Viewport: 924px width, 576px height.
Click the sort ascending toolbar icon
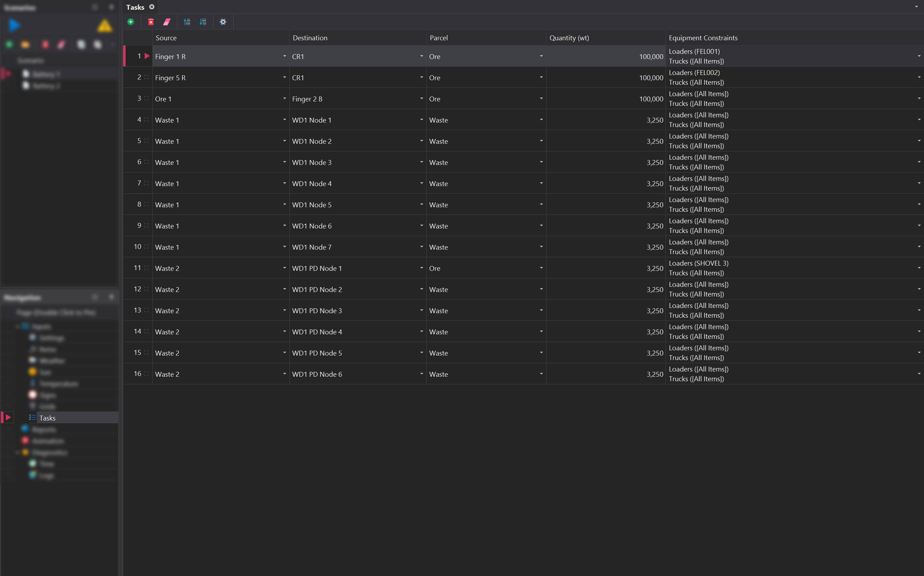click(187, 22)
